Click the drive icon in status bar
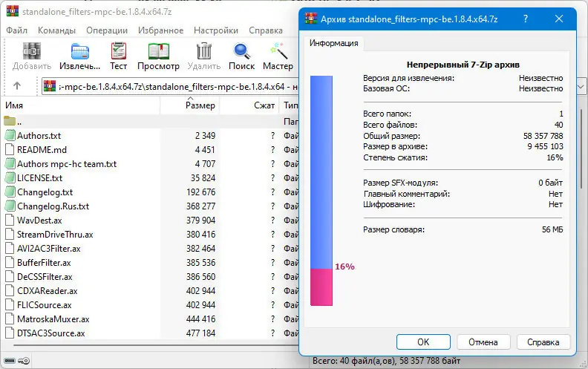Viewport: 588px width, 369px height. click(x=10, y=361)
